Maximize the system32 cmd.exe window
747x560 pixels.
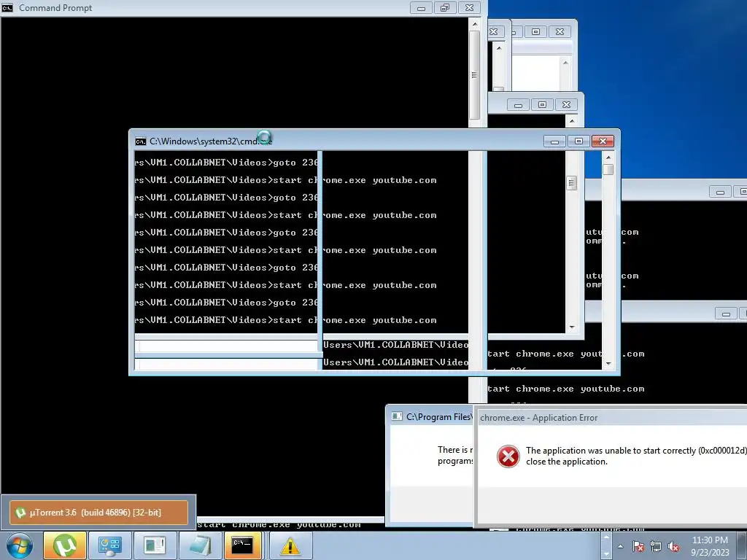coord(578,141)
